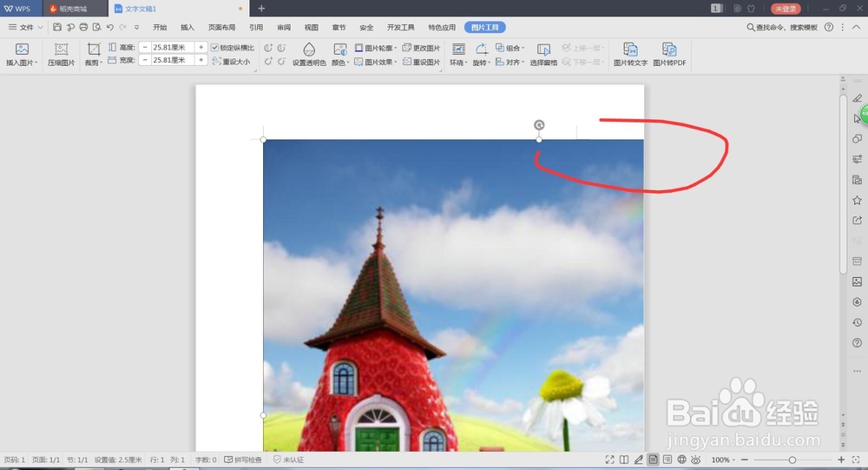This screenshot has width=868, height=470.
Task: Toggle Spell Check (拼写检查) in status bar
Action: (243, 460)
